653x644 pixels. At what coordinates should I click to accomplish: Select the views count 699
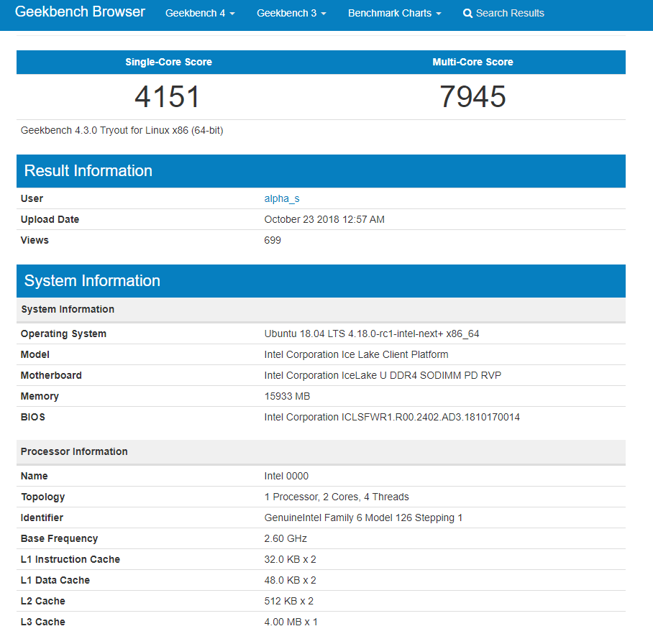273,240
